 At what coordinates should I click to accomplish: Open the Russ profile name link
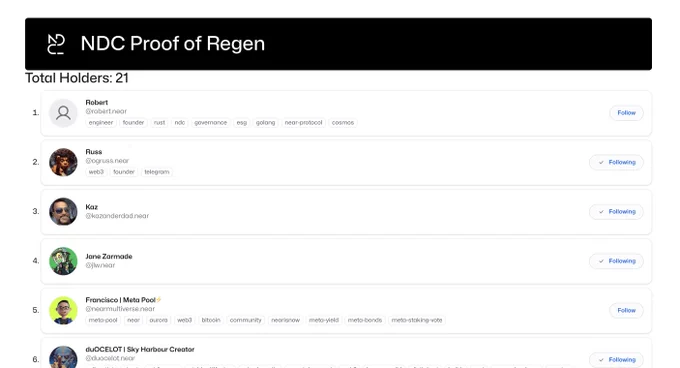(94, 152)
